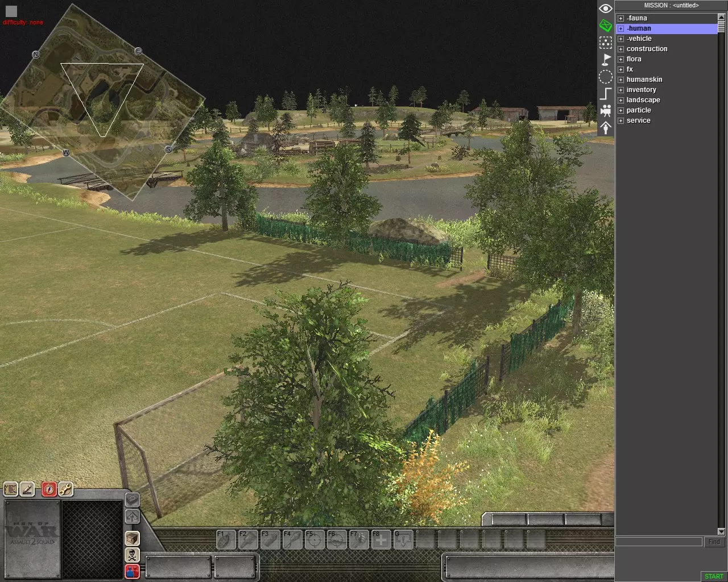Select the inventory category label

[642, 90]
